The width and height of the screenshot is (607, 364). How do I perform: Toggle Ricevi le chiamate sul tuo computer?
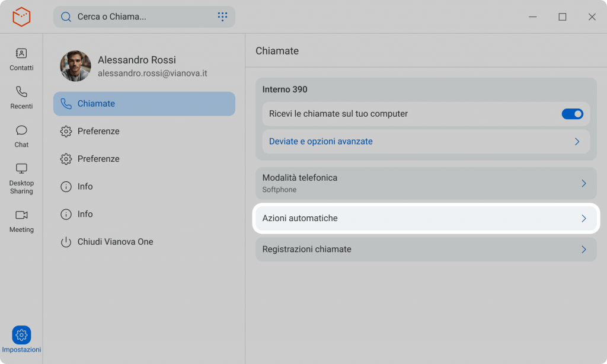click(x=572, y=114)
